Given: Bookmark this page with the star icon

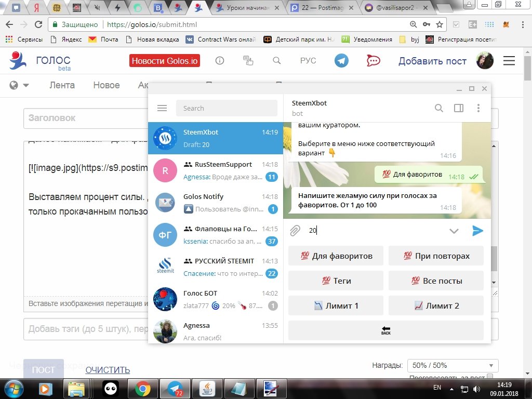Looking at the screenshot, I should (x=440, y=24).
